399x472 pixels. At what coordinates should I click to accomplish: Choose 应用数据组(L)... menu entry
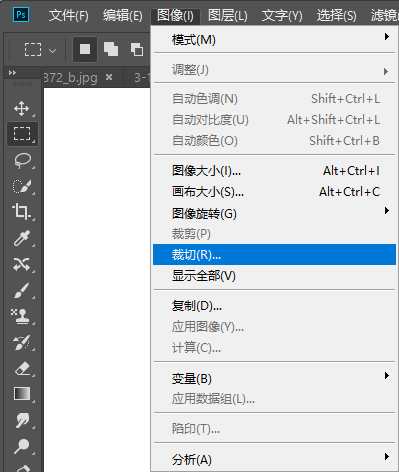[x=274, y=399]
